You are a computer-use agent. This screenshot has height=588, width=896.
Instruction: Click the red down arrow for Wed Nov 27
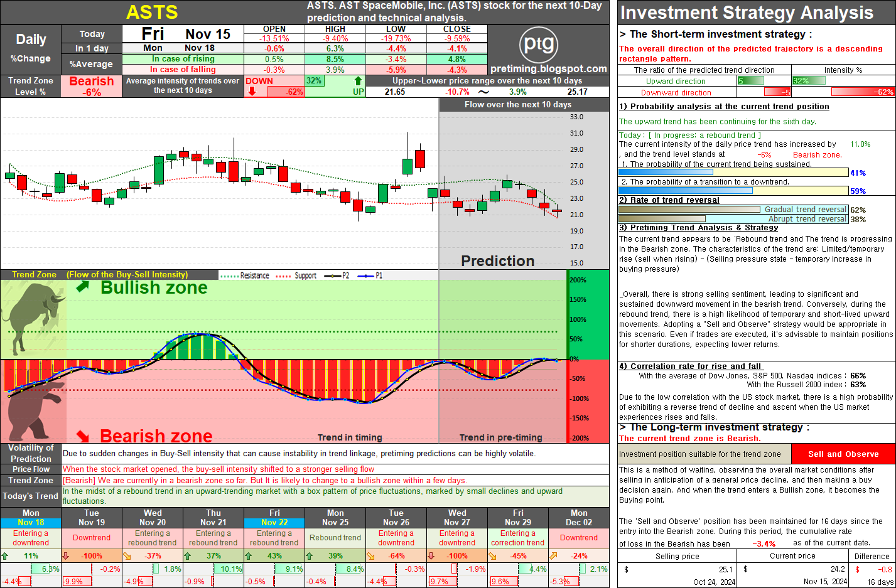point(431,556)
